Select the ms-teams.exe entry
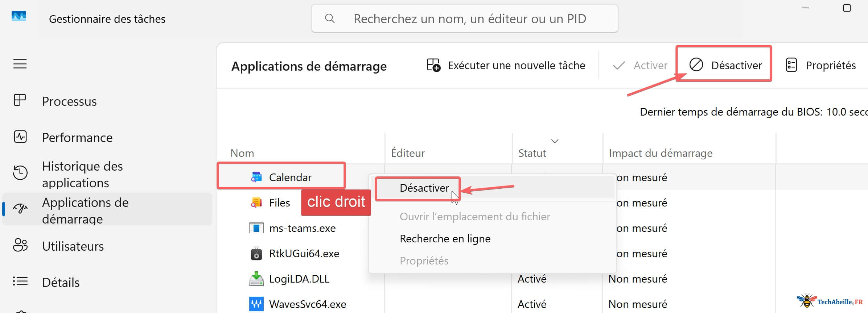868x313 pixels. tap(302, 228)
